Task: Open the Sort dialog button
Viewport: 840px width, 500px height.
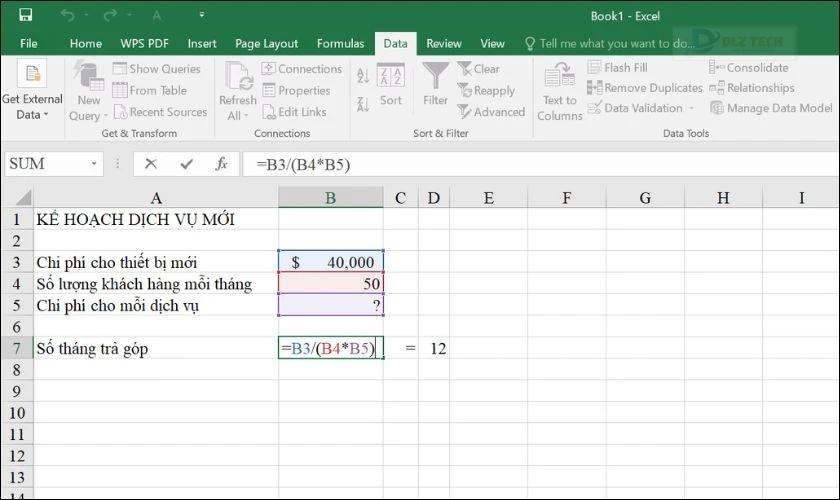Action: click(391, 85)
